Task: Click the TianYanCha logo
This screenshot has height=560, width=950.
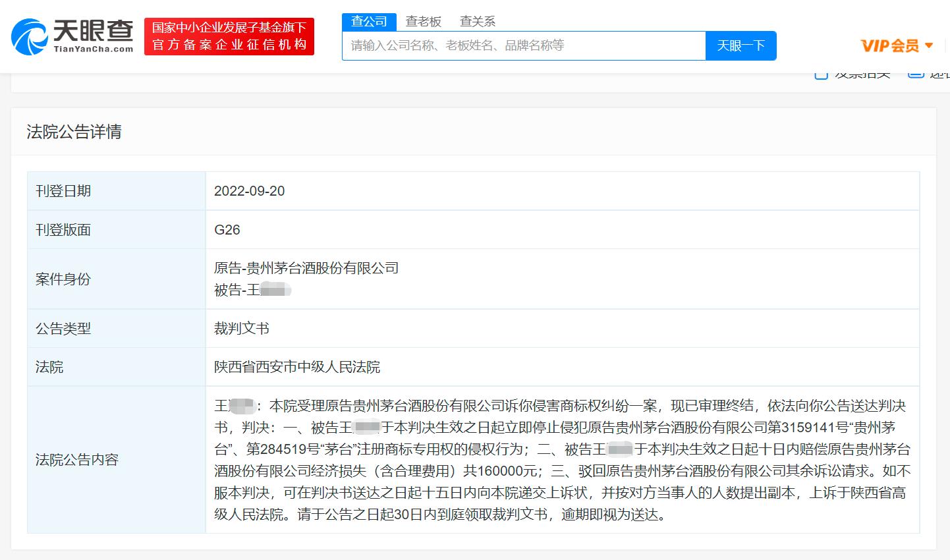Action: tap(72, 36)
